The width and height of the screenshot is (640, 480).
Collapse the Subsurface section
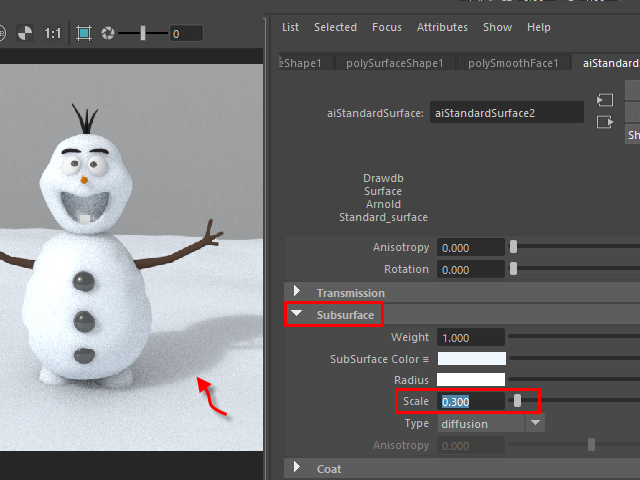tap(297, 315)
